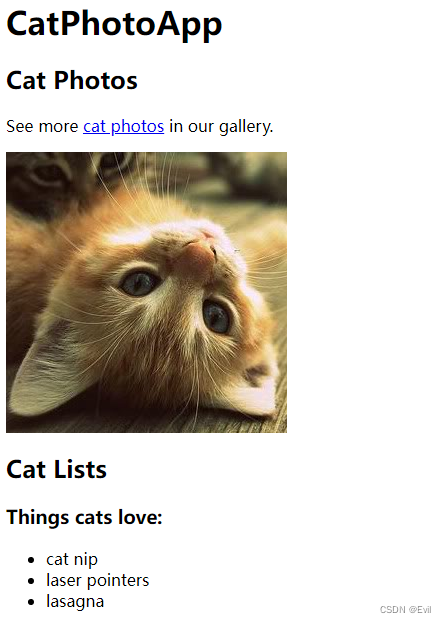Click the bullet before lasagna
Viewport: 446px width, 623px height.
pyautogui.click(x=31, y=602)
